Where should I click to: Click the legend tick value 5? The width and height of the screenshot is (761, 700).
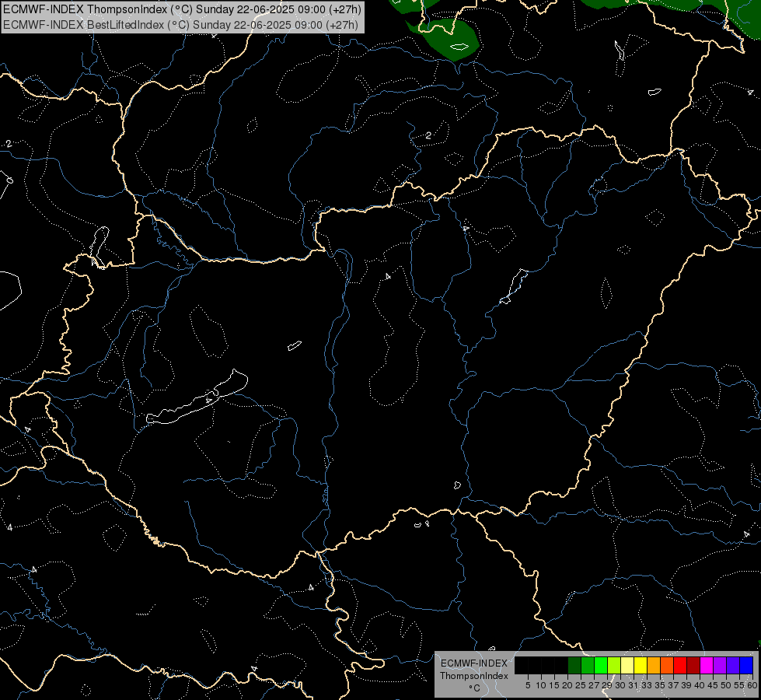point(528,685)
